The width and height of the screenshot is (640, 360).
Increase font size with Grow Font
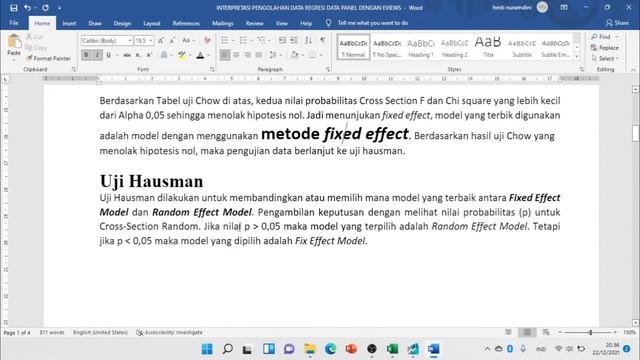(161, 40)
